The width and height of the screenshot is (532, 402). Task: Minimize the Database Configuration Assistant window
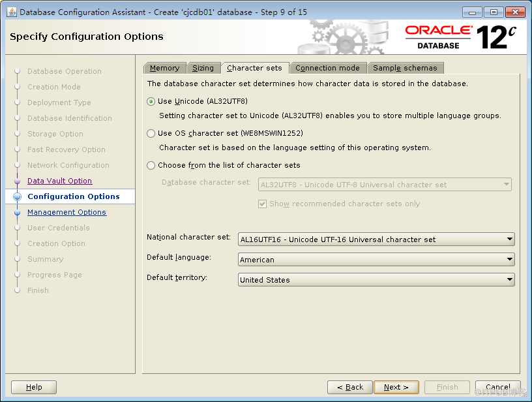[x=472, y=12]
